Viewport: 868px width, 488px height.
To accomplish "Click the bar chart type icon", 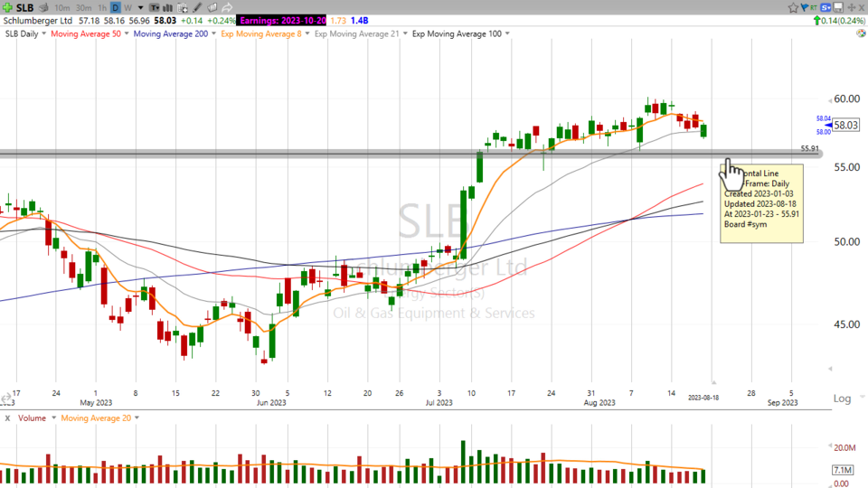I will point(167,8).
